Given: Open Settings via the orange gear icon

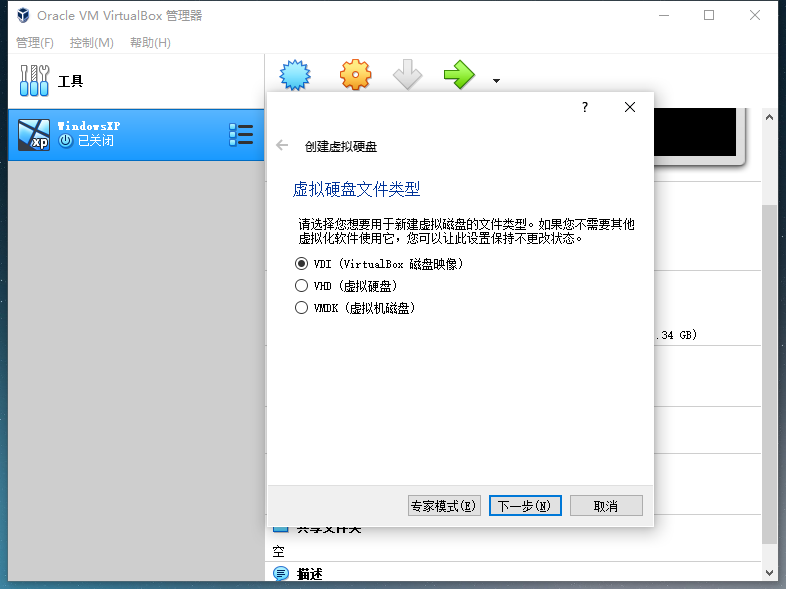Looking at the screenshot, I should (355, 75).
